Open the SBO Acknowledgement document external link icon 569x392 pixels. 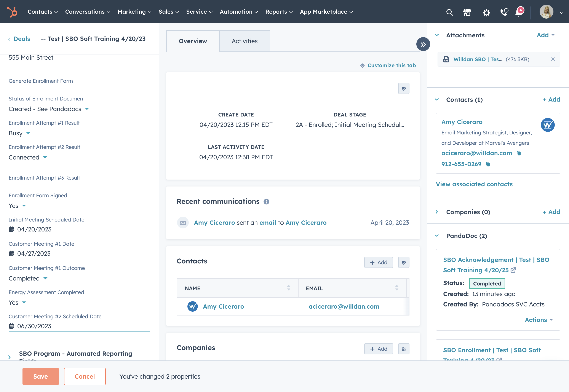pyautogui.click(x=513, y=270)
